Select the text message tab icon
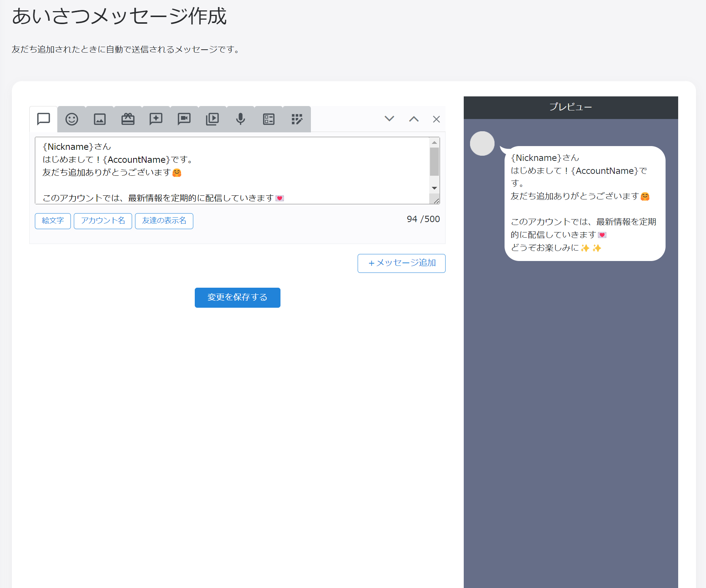The width and height of the screenshot is (706, 588). 43,119
